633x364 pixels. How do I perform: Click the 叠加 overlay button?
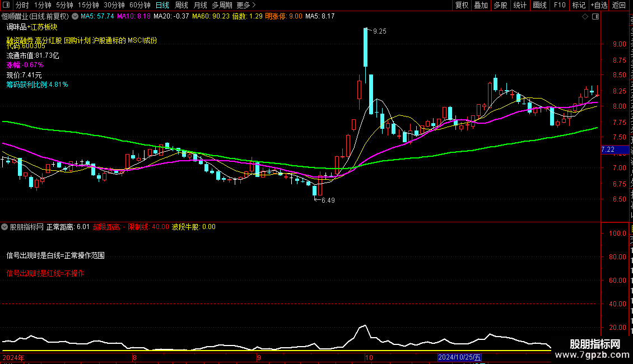coord(481,5)
